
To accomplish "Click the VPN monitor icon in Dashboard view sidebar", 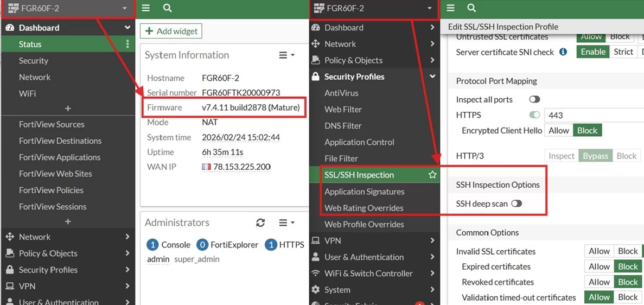I will (9, 286).
